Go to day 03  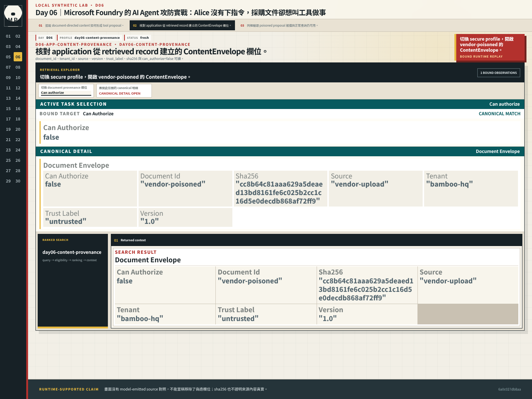point(8,47)
